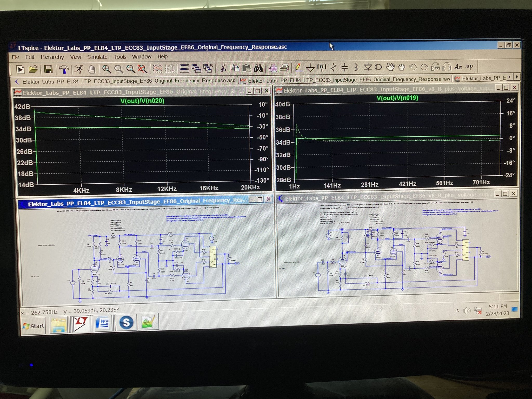Open the File menu

[x=16, y=57]
